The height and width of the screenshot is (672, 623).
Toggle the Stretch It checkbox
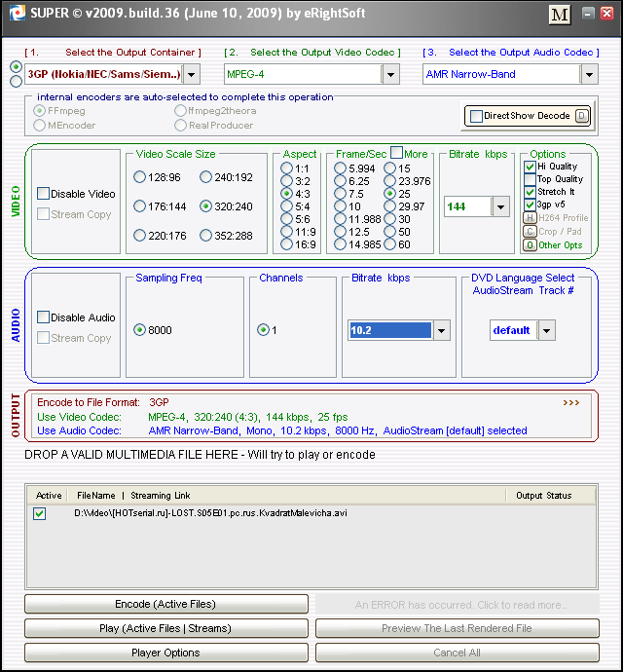pyautogui.click(x=530, y=192)
